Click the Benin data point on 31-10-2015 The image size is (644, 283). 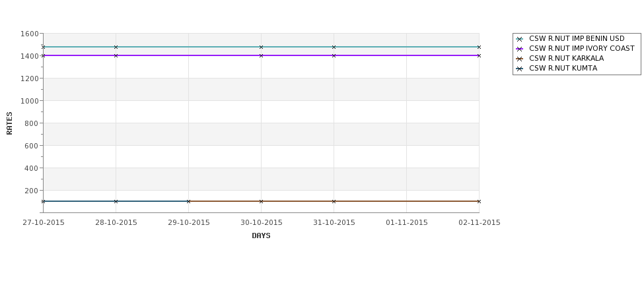334,47
